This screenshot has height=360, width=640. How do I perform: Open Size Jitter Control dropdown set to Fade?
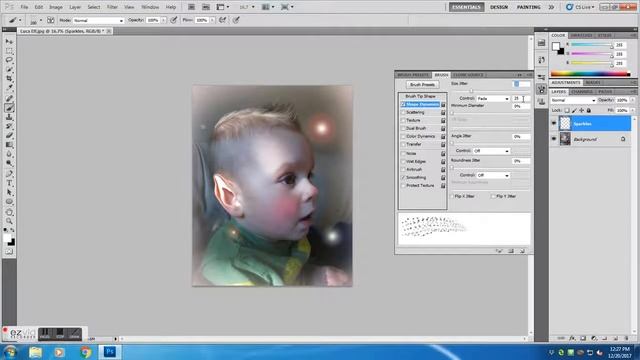point(493,99)
